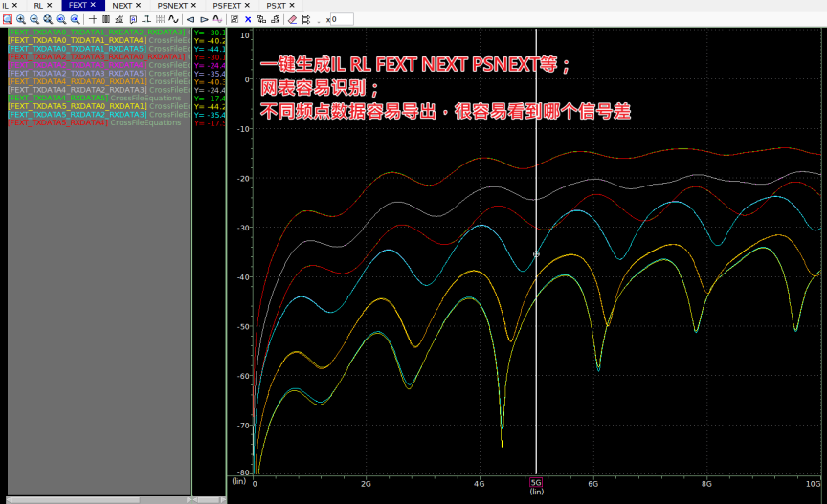Click the (lin) label under 5G marker
This screenshot has width=827, height=504.
536,492
